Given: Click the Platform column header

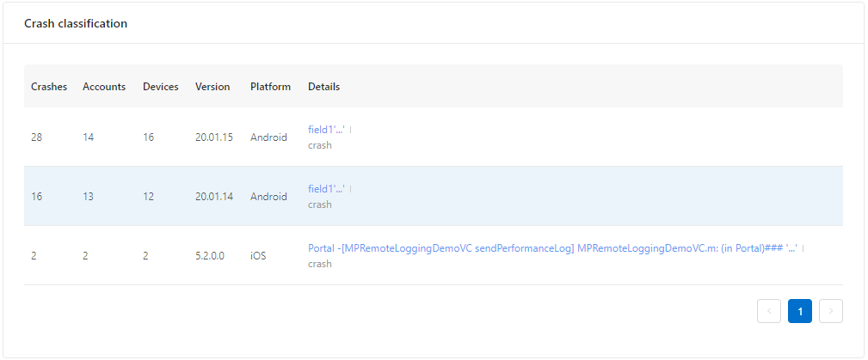Looking at the screenshot, I should pos(270,87).
